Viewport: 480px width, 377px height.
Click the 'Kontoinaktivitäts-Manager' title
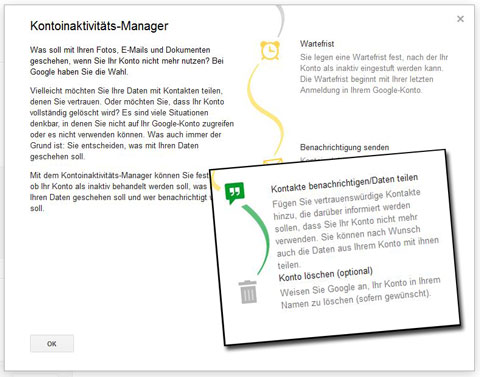click(99, 26)
